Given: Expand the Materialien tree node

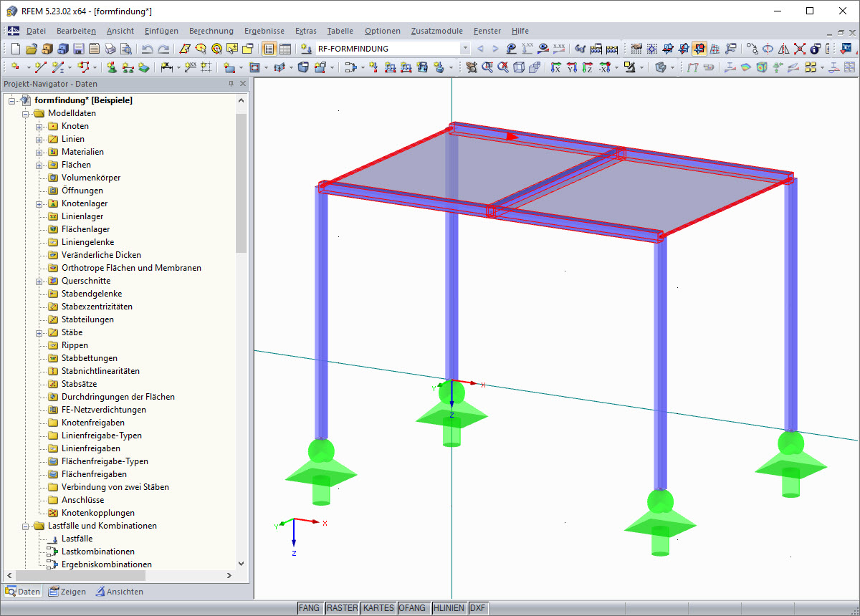Looking at the screenshot, I should tap(39, 152).
